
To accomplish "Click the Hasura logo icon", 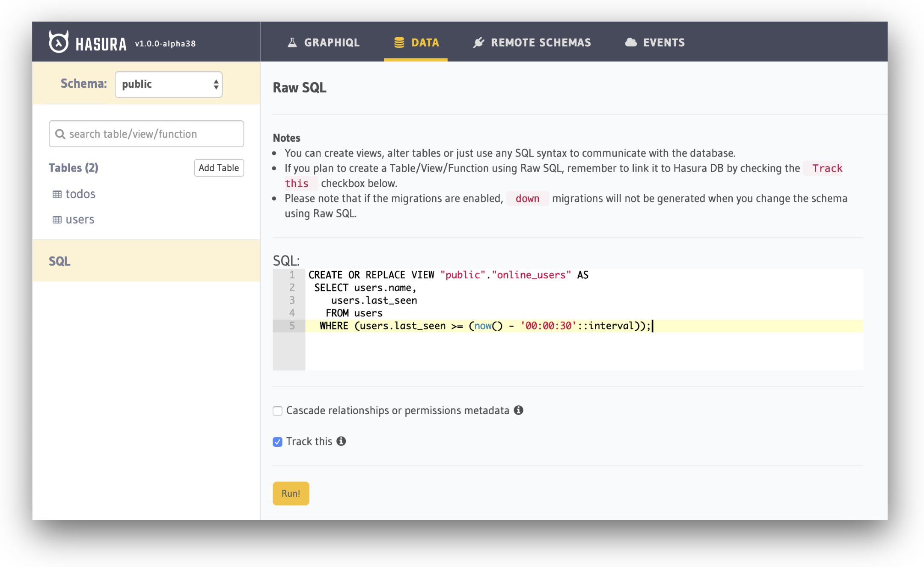I will coord(59,42).
